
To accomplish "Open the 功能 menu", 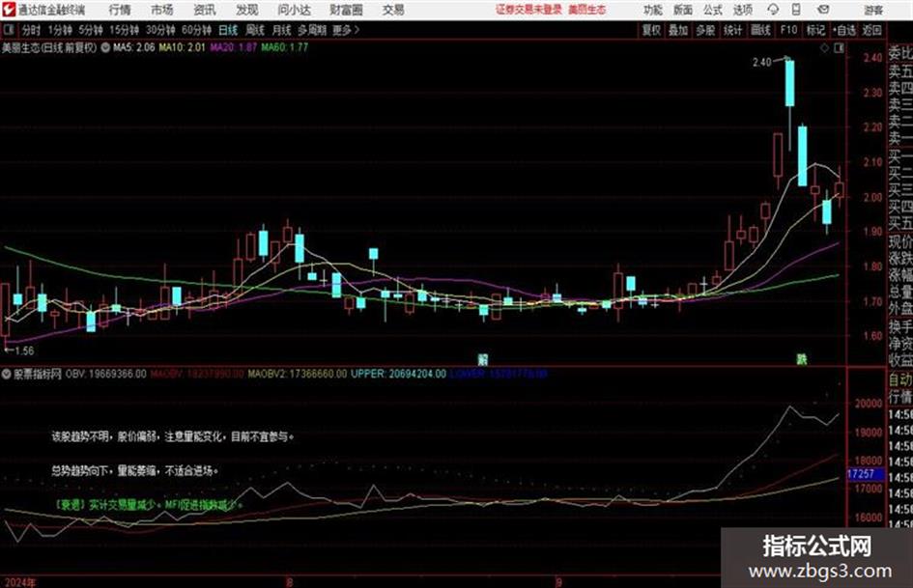I will (x=653, y=10).
